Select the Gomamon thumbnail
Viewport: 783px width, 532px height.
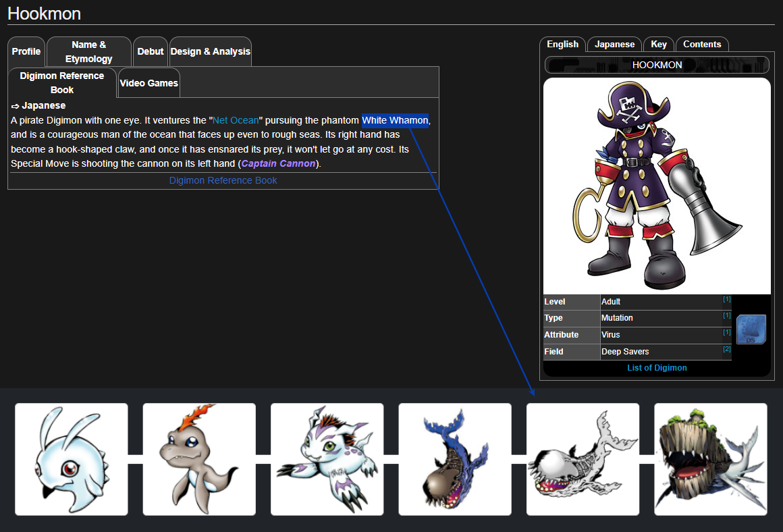coord(327,460)
